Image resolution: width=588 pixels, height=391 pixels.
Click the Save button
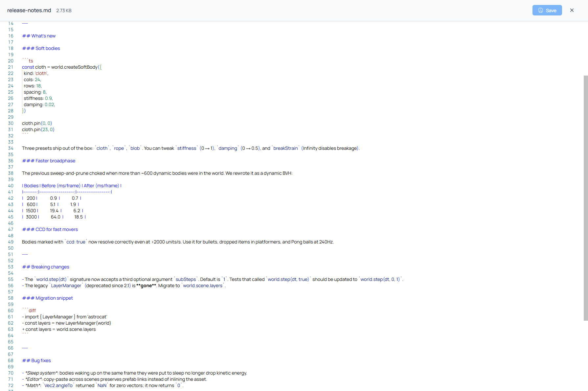click(547, 10)
